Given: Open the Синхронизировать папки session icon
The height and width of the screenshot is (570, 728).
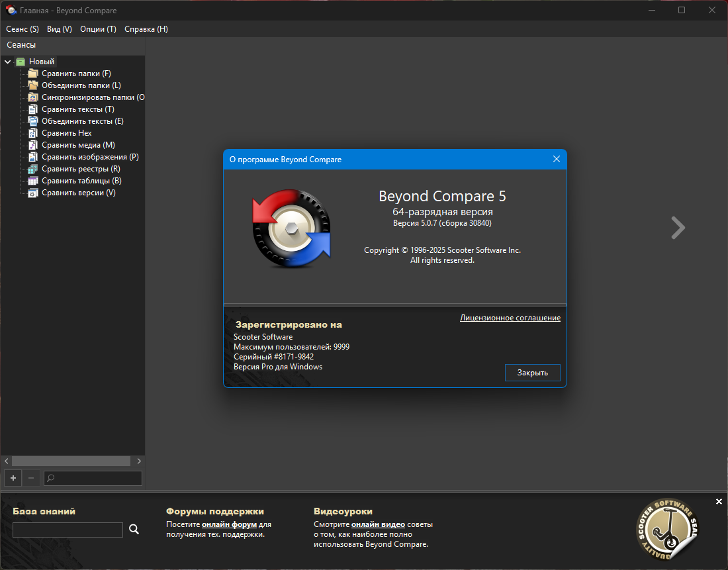Looking at the screenshot, I should coord(33,97).
